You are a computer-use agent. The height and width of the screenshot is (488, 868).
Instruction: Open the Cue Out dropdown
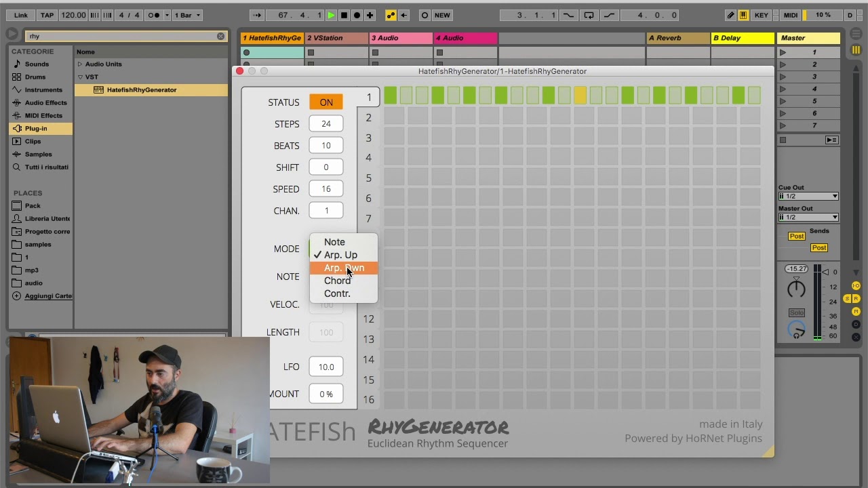coord(808,197)
